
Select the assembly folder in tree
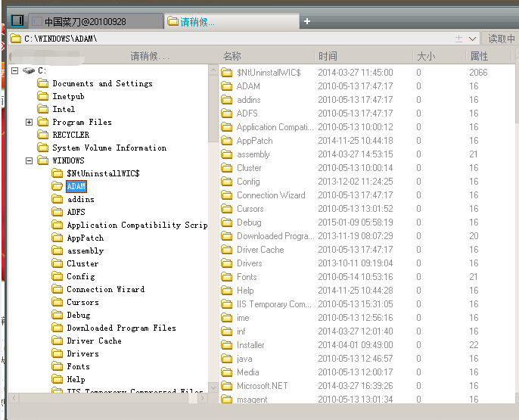85,251
